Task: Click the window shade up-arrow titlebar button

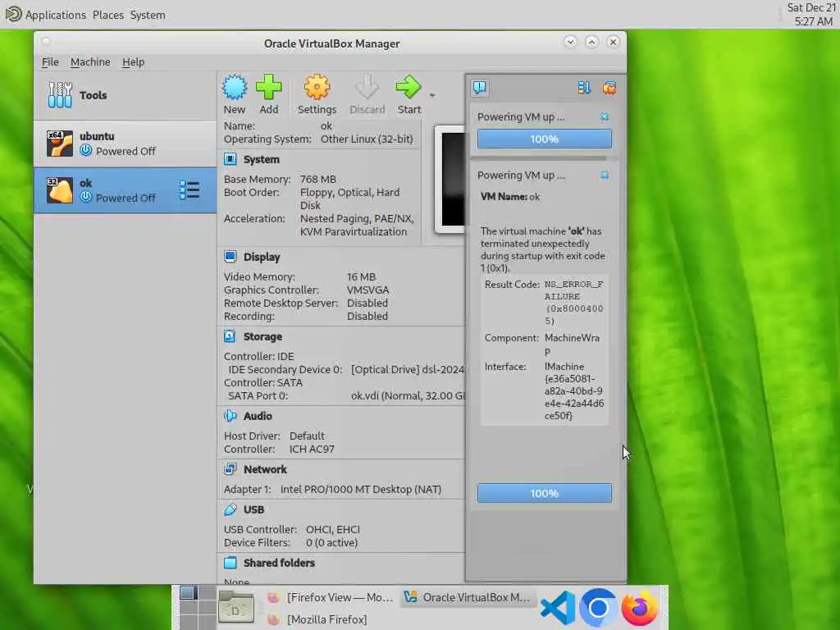Action: click(x=591, y=42)
